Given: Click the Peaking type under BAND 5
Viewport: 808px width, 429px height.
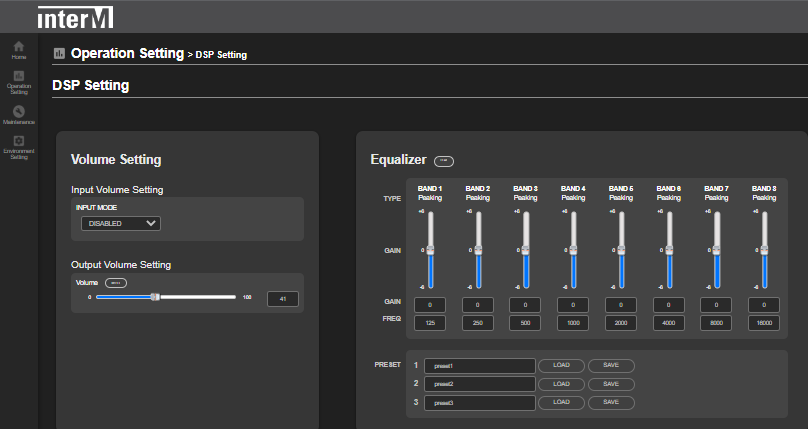Looking at the screenshot, I should tap(621, 198).
